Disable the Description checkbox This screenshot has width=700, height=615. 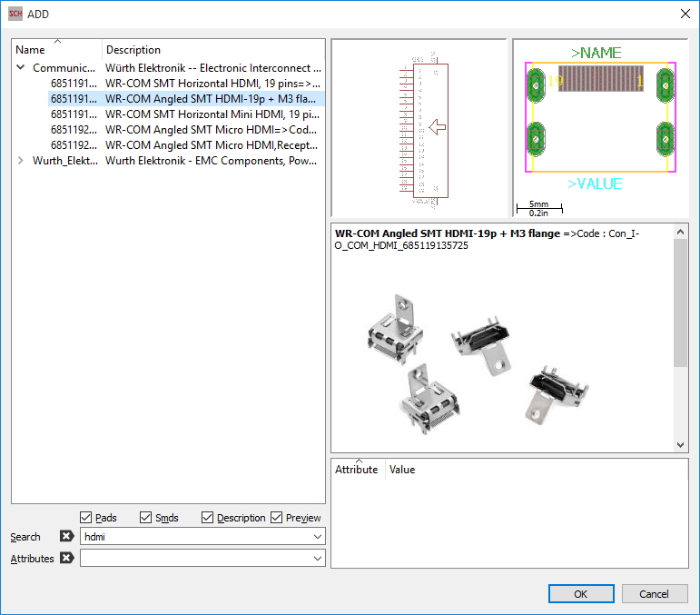pyautogui.click(x=207, y=517)
